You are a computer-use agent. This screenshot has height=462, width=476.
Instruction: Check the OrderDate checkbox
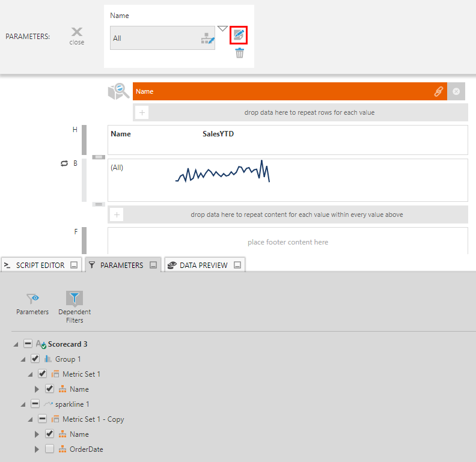pyautogui.click(x=49, y=449)
